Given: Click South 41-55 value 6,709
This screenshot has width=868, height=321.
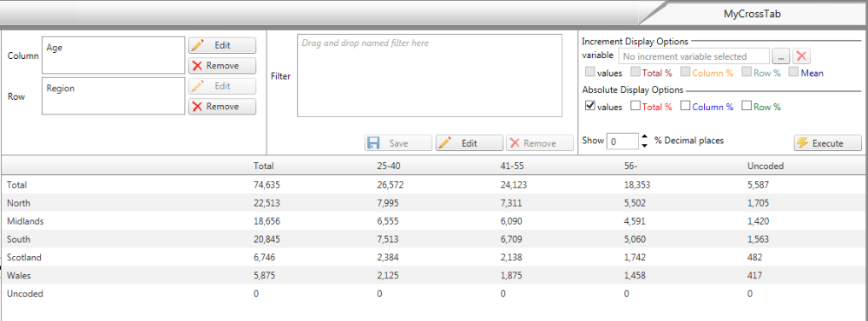Looking at the screenshot, I should (x=511, y=239).
